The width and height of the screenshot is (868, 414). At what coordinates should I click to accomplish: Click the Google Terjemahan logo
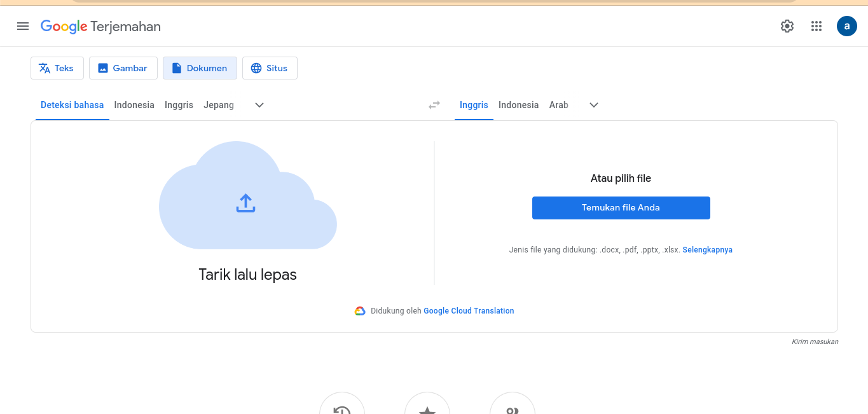pyautogui.click(x=100, y=27)
